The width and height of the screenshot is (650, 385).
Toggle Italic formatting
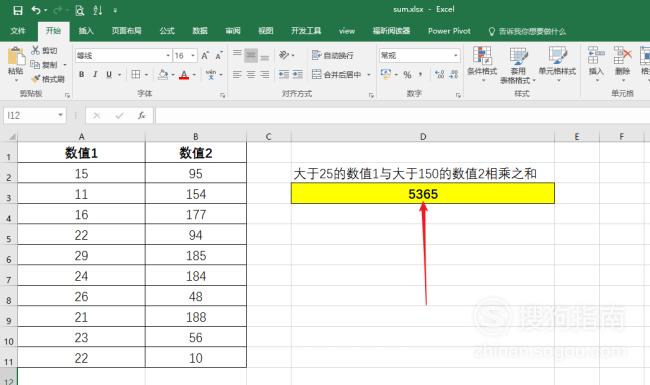point(95,75)
